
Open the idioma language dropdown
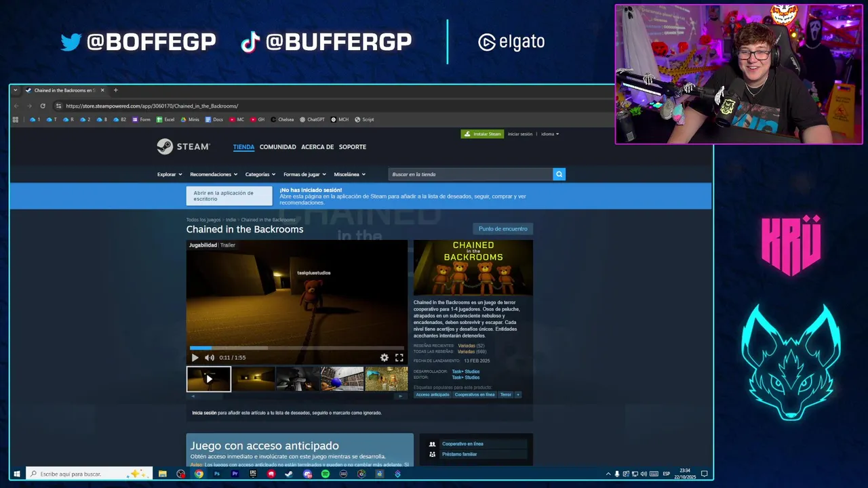pyautogui.click(x=550, y=134)
